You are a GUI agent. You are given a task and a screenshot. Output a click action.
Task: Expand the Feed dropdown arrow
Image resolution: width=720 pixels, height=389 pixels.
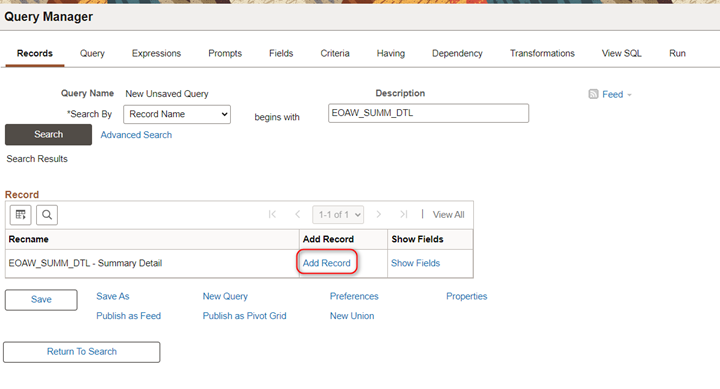[x=630, y=95]
